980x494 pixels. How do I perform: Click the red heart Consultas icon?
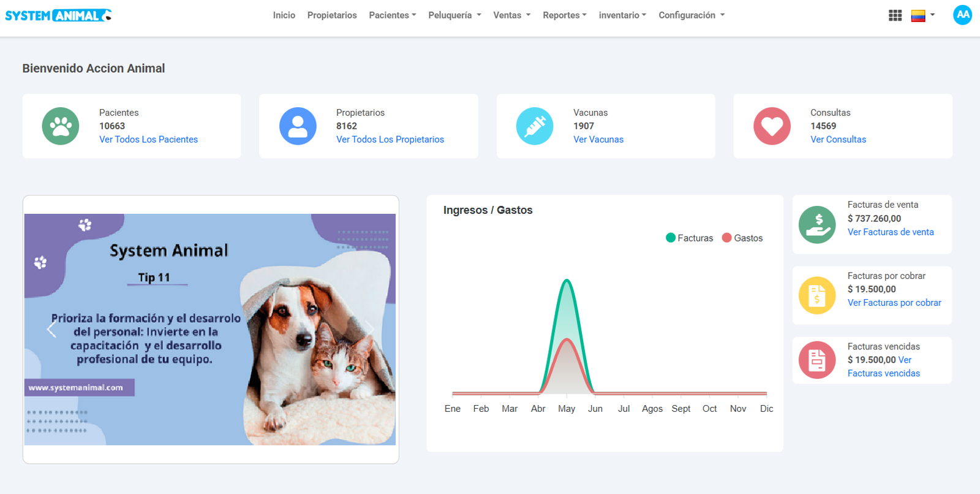[x=772, y=126]
